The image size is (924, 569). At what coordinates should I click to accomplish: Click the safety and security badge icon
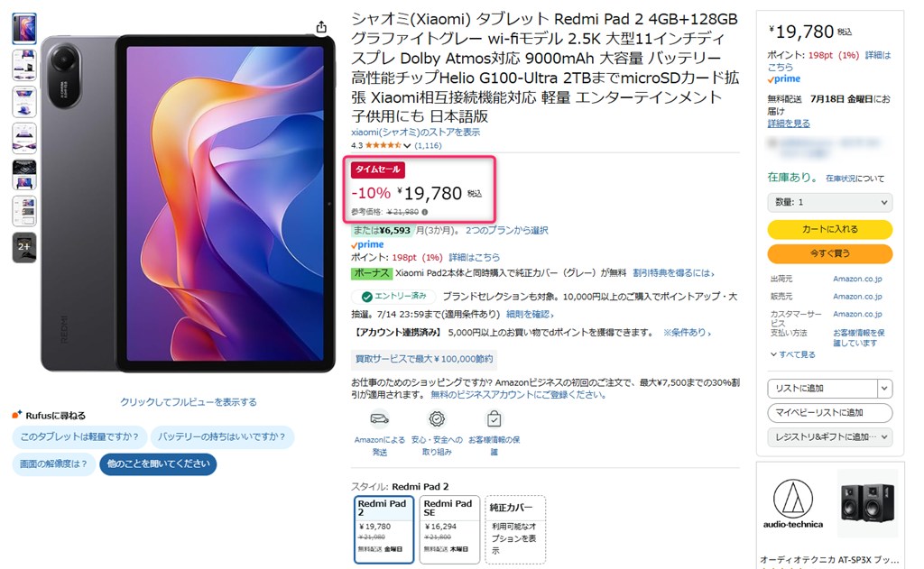pos(437,418)
